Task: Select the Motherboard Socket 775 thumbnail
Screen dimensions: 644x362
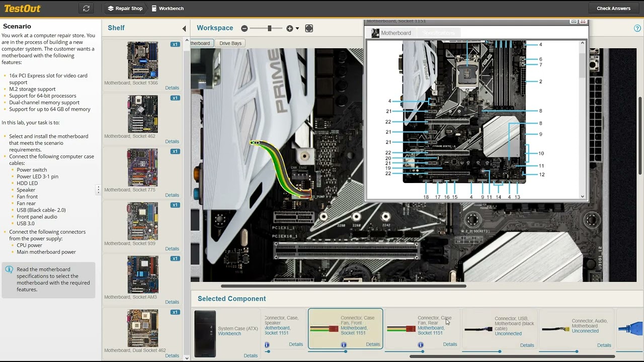Action: pyautogui.click(x=142, y=167)
